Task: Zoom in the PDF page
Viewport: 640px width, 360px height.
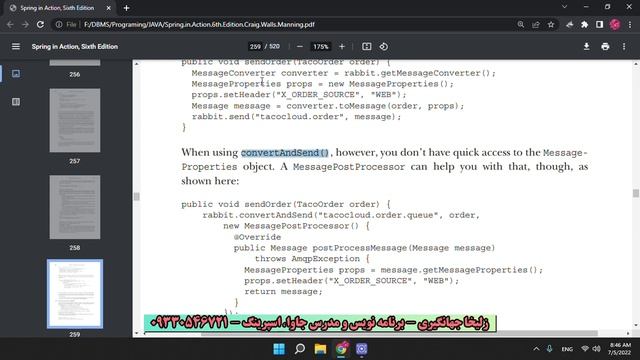Action: point(342,47)
